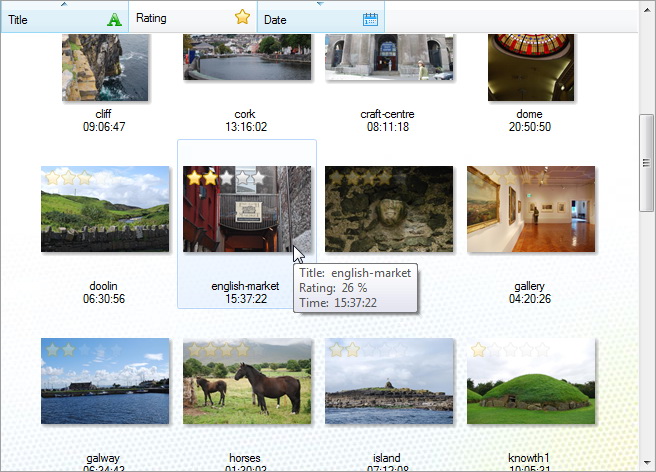Click the calendar icon in Date header
Image resolution: width=656 pixels, height=472 pixels.
pyautogui.click(x=370, y=19)
